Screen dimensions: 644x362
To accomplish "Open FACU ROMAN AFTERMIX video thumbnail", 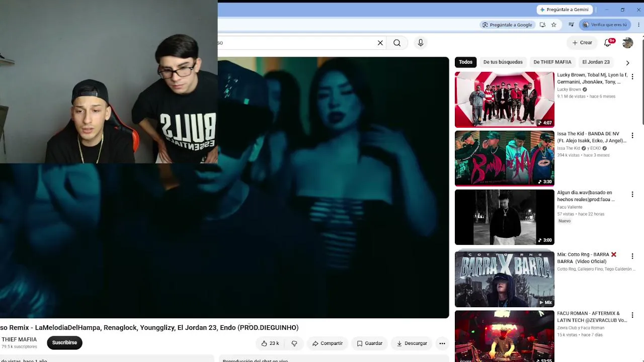I will pyautogui.click(x=504, y=336).
